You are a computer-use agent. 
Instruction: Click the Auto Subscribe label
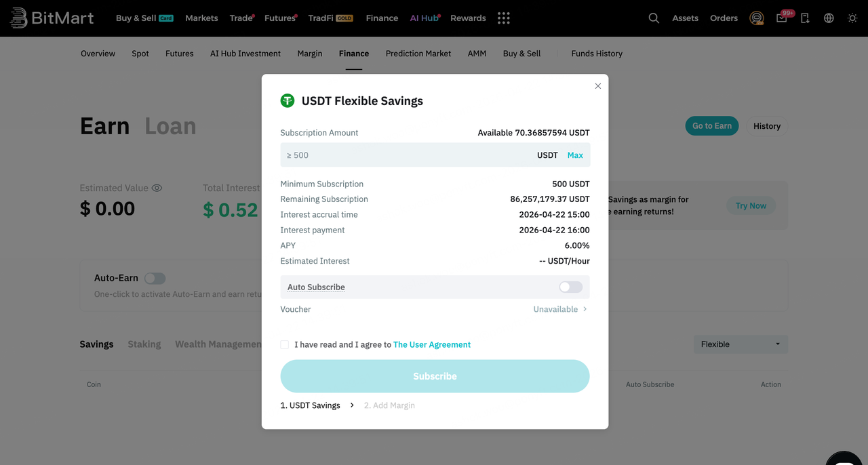pos(316,287)
